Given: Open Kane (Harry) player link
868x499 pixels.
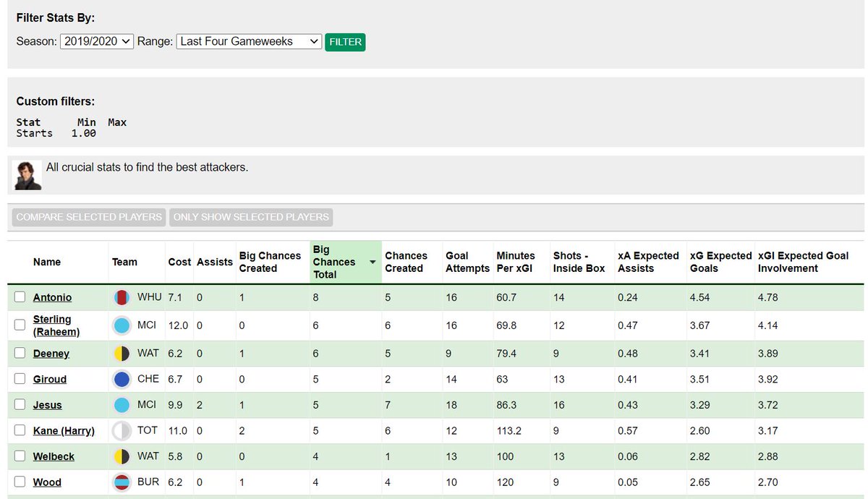Looking at the screenshot, I should pyautogui.click(x=64, y=430).
